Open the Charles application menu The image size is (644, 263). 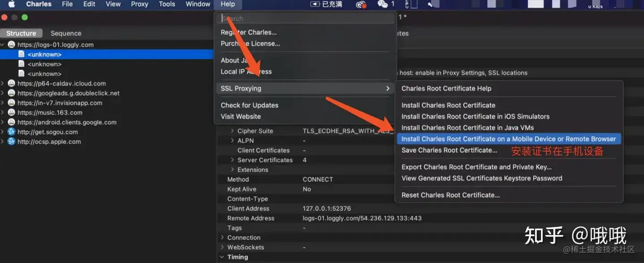pyautogui.click(x=39, y=4)
